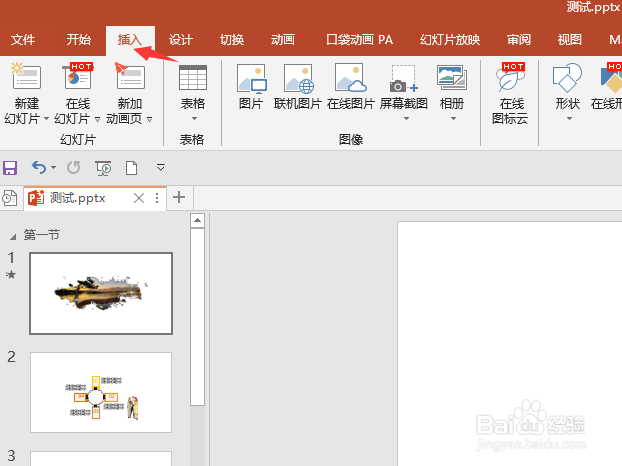The width and height of the screenshot is (622, 466).
Task: Switch to the 口袋动画 PA tab
Action: (359, 40)
